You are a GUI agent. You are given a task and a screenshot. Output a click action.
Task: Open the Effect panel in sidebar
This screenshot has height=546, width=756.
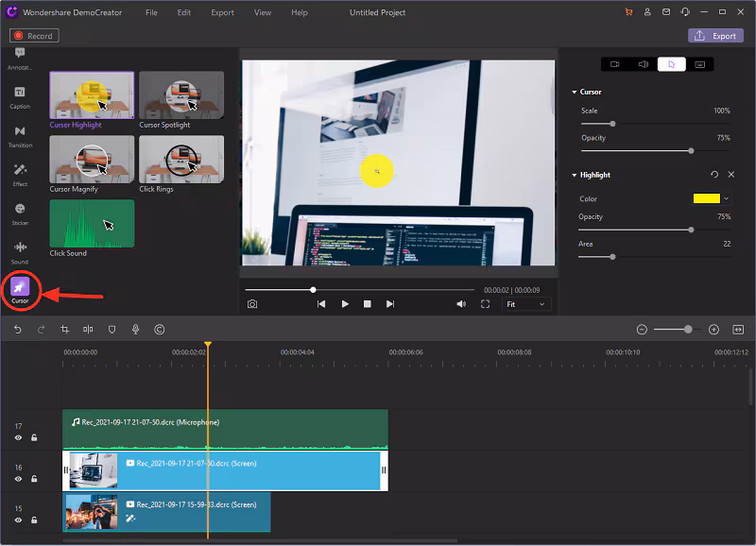pos(20,175)
